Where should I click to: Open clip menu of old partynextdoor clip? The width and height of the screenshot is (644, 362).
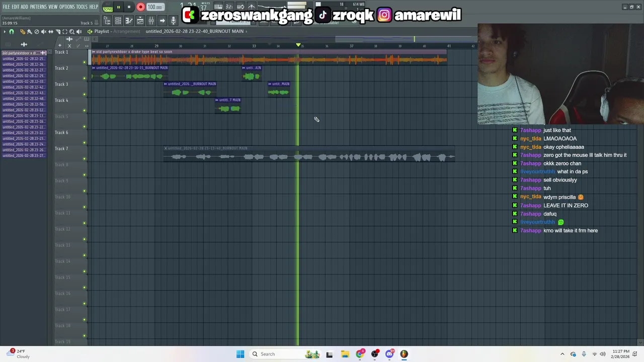point(94,52)
